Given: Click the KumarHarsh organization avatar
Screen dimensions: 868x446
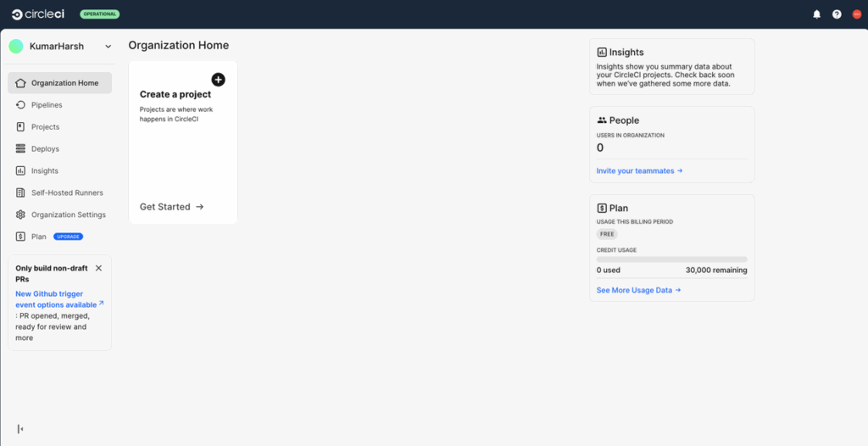Looking at the screenshot, I should click(16, 46).
